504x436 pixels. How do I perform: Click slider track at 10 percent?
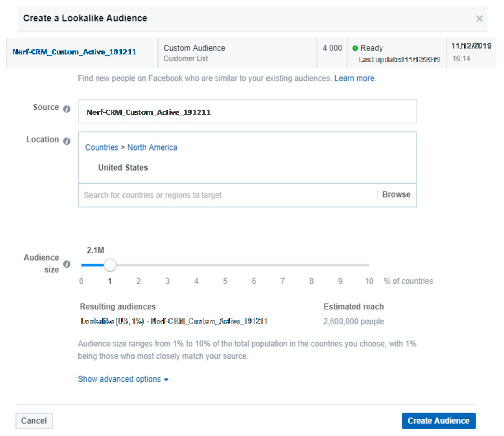pyautogui.click(x=368, y=265)
